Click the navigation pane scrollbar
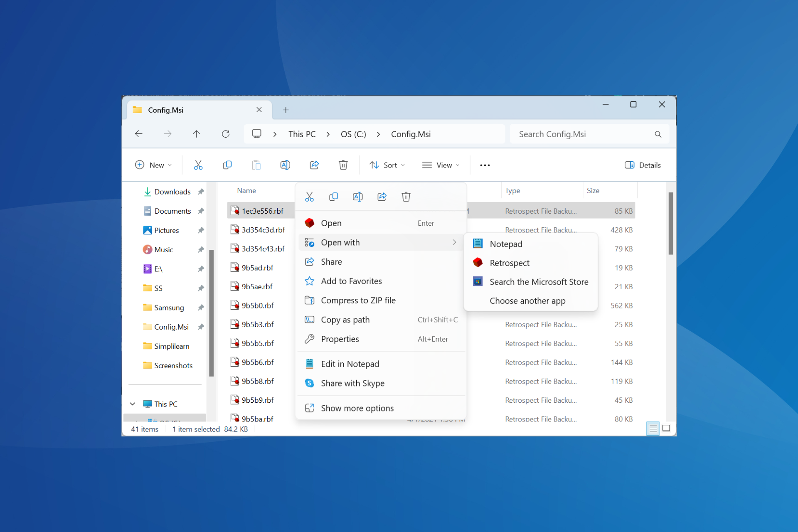798x532 pixels. (x=211, y=313)
